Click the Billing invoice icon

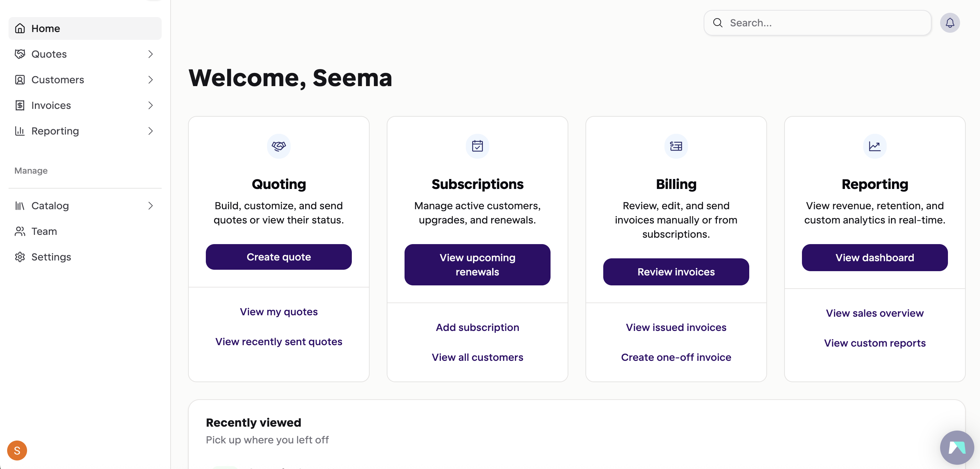pyautogui.click(x=676, y=146)
